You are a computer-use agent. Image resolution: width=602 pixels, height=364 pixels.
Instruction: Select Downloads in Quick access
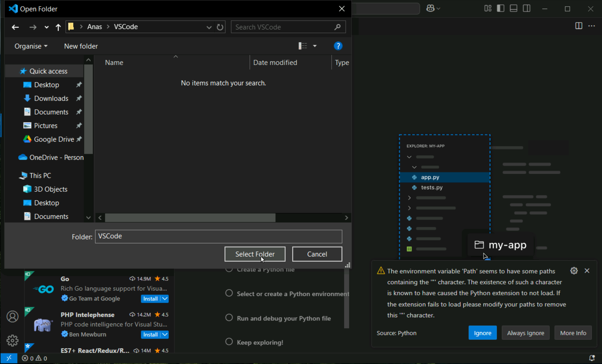pos(51,98)
